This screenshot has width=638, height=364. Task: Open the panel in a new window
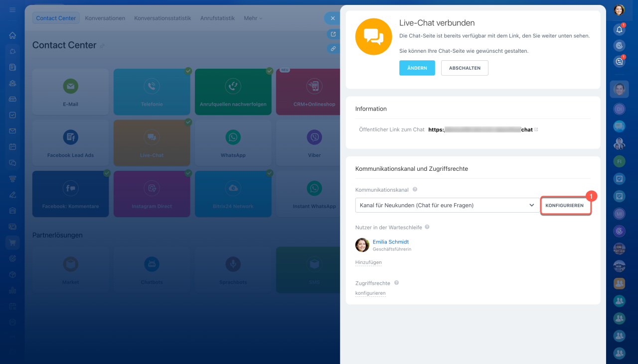pyautogui.click(x=333, y=34)
